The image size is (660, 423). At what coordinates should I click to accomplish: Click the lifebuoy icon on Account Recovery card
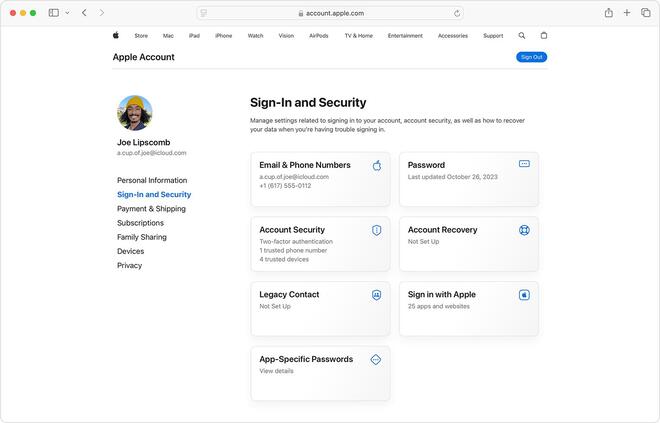pos(524,230)
